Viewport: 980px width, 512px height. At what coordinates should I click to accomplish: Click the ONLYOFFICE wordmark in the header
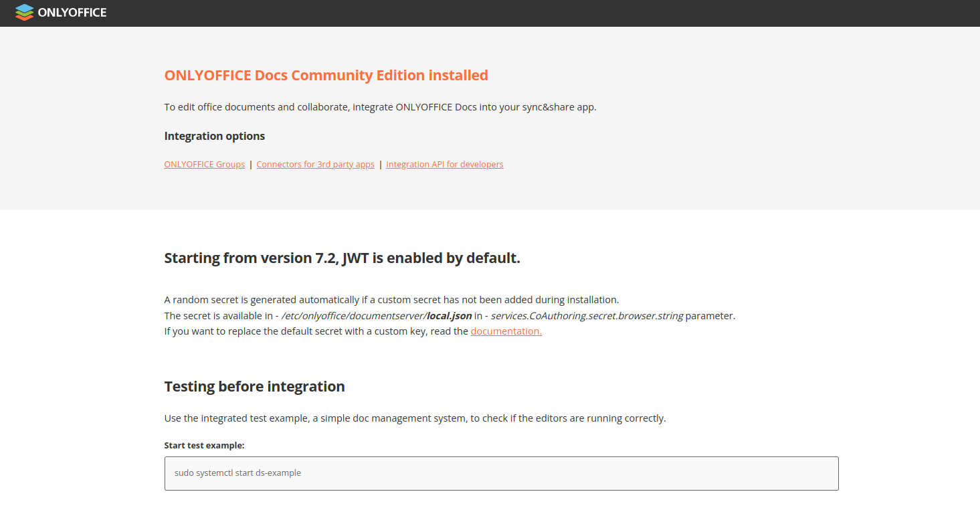click(x=72, y=13)
